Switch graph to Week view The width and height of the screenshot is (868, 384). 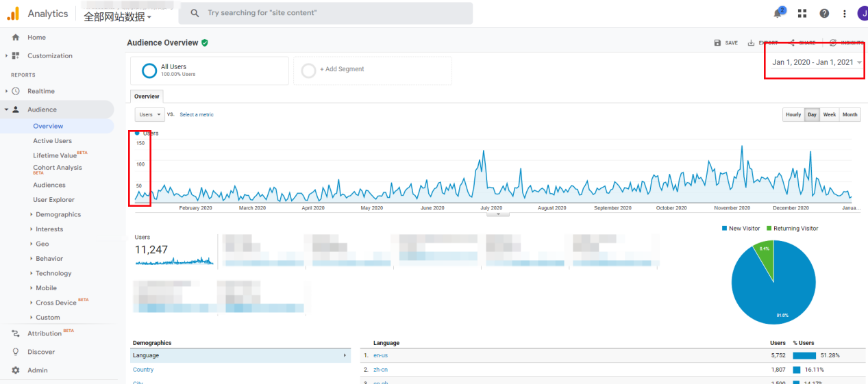829,115
